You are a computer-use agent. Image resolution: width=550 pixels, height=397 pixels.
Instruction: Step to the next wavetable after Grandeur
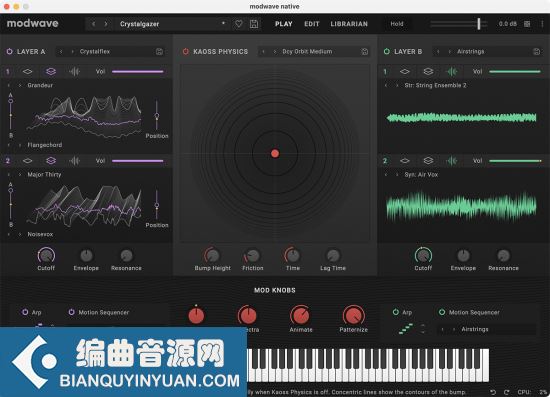click(20, 85)
